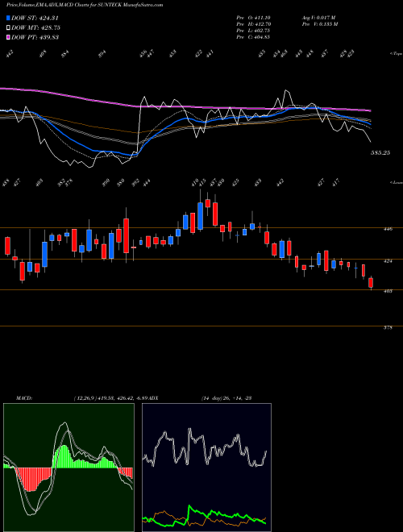Screen dimensions: 403x532
Task: Select the 'DOW MT: 428.75' legend text
Action: (x=36, y=28)
